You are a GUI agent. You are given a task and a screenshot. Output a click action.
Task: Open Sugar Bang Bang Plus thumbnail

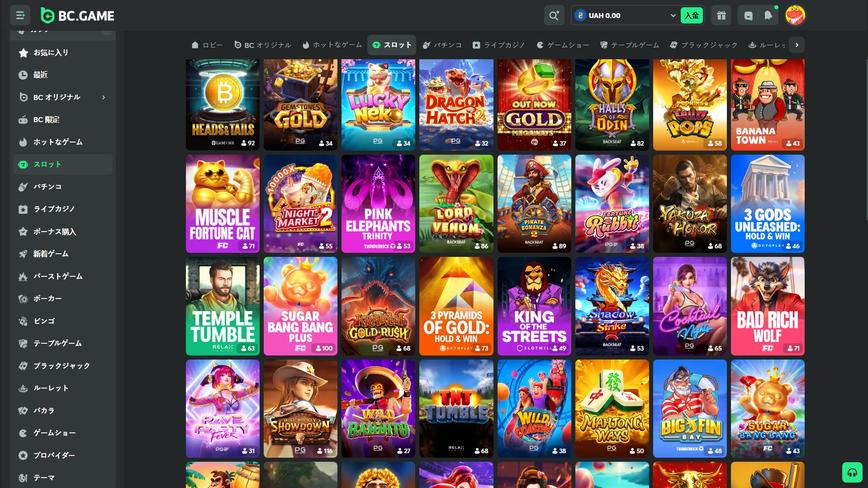point(300,306)
